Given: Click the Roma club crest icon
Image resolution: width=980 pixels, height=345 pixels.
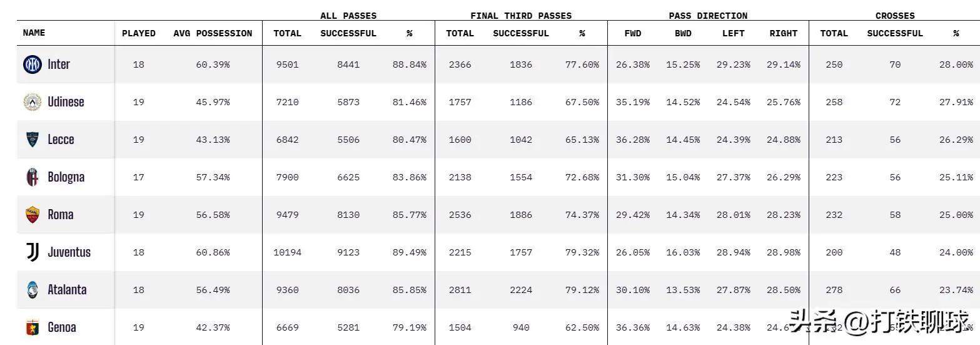Looking at the screenshot, I should tap(33, 215).
